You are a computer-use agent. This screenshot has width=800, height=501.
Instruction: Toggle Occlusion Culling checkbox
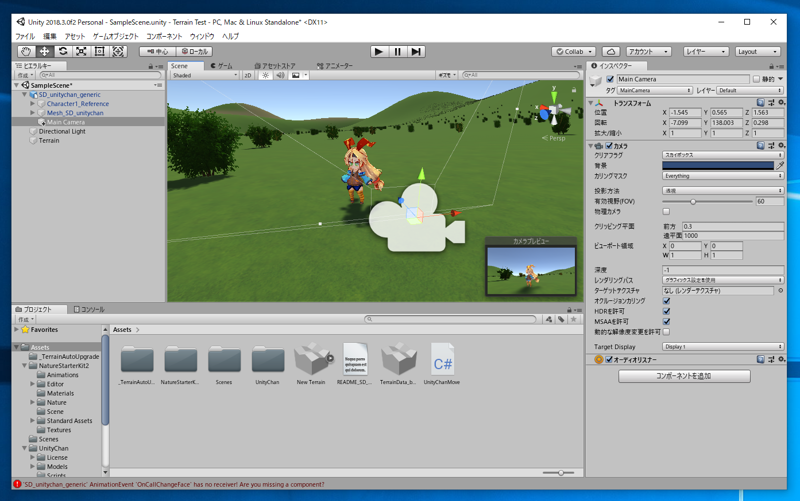point(666,300)
